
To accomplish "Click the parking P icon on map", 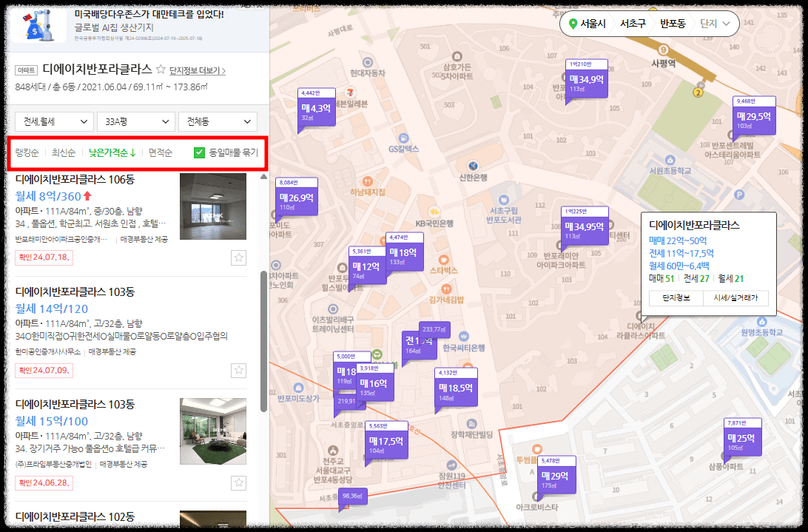I will point(739,195).
